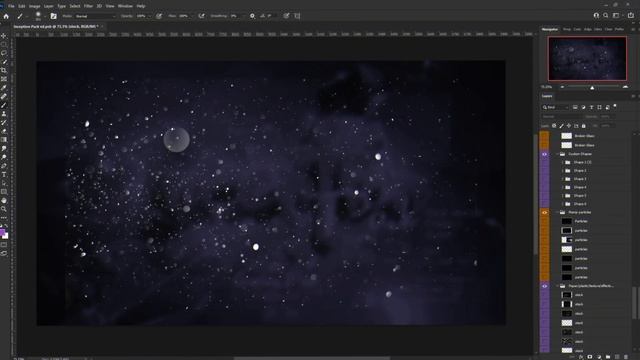The image size is (640, 360).
Task: Toggle lock position
Action: [x=569, y=126]
